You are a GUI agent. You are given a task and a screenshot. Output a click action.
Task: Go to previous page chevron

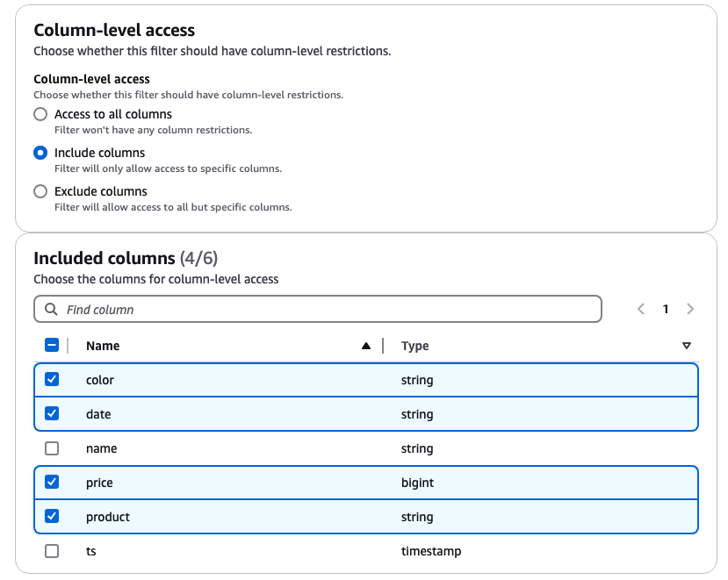[641, 309]
